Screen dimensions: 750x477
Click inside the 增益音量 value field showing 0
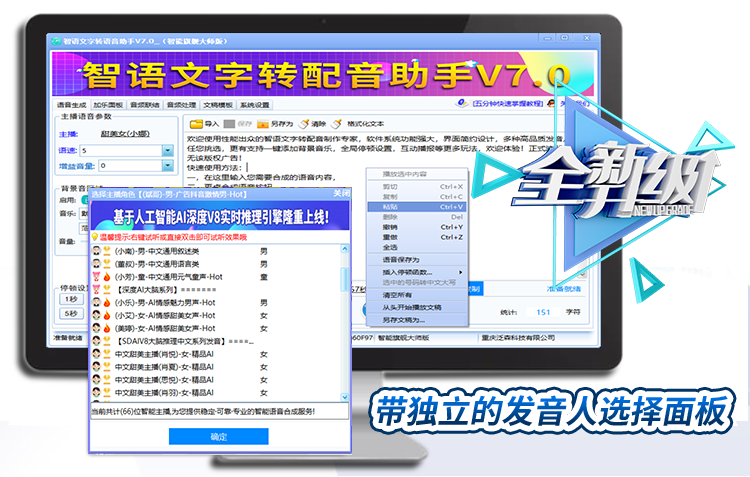[x=130, y=166]
